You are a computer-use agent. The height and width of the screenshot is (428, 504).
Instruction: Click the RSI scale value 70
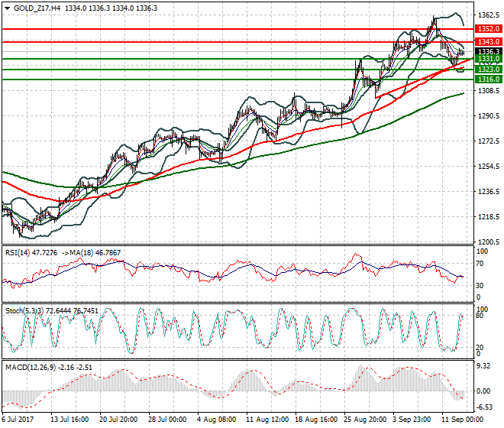click(x=480, y=264)
